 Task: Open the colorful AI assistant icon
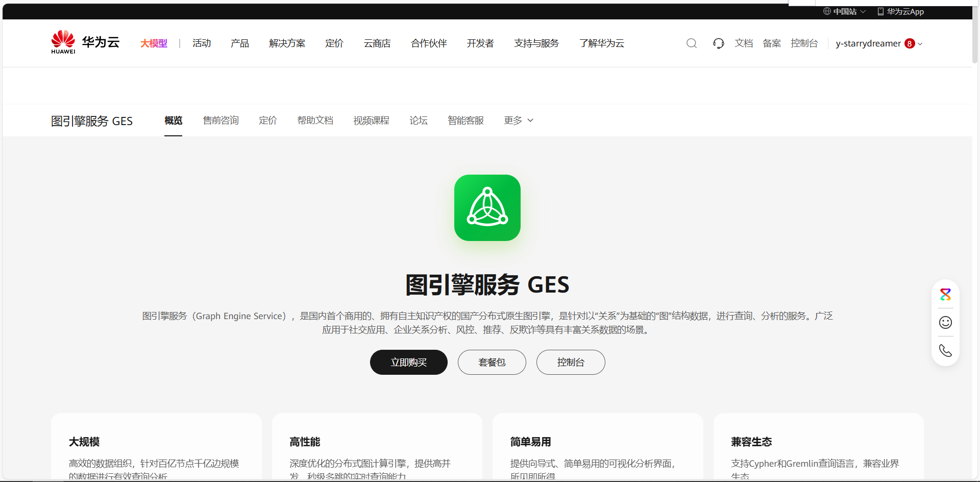click(x=945, y=294)
